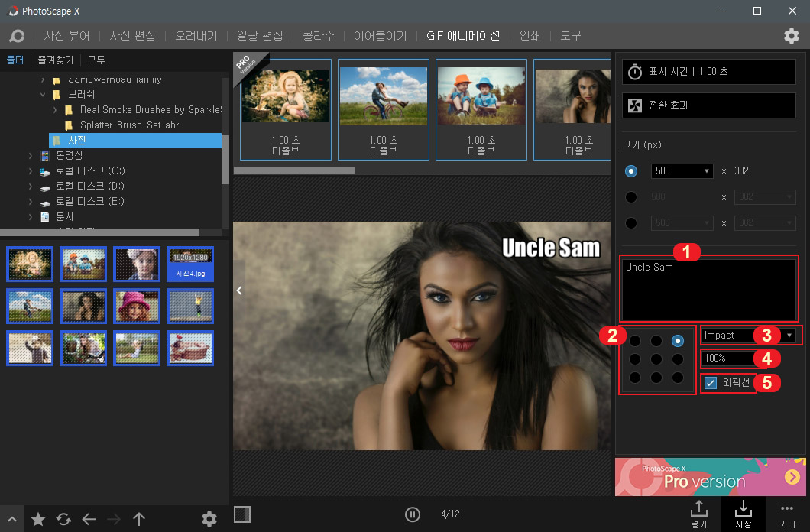Open the settings gear in top-right corner

coord(792,36)
